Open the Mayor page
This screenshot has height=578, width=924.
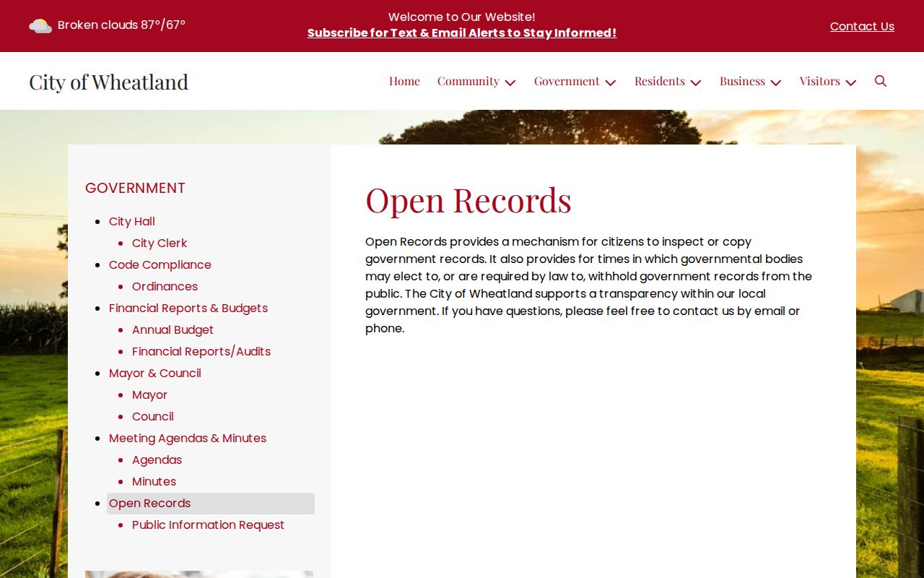[149, 394]
